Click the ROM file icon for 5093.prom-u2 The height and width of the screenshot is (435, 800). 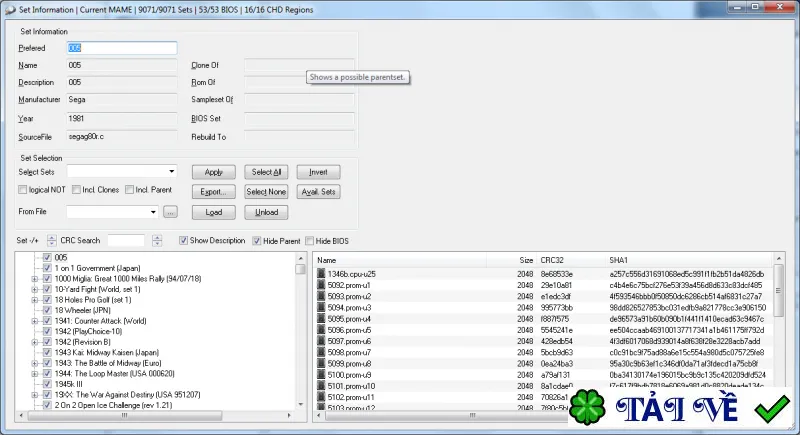(x=321, y=296)
